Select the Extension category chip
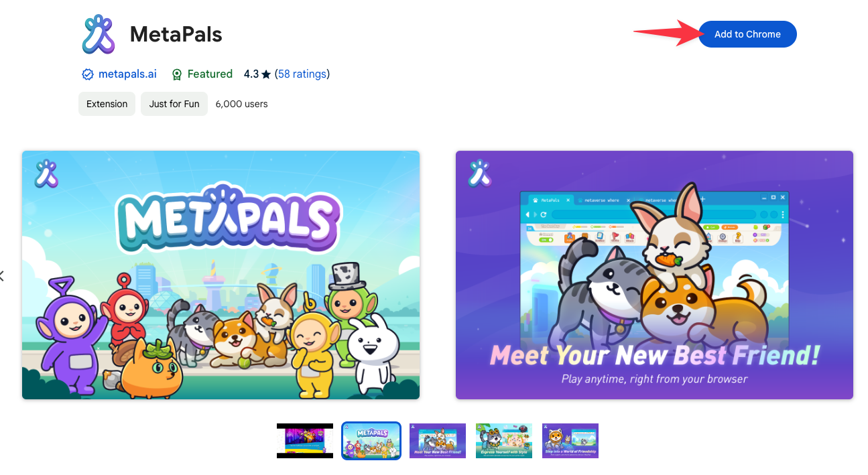This screenshot has height=475, width=868. 107,104
